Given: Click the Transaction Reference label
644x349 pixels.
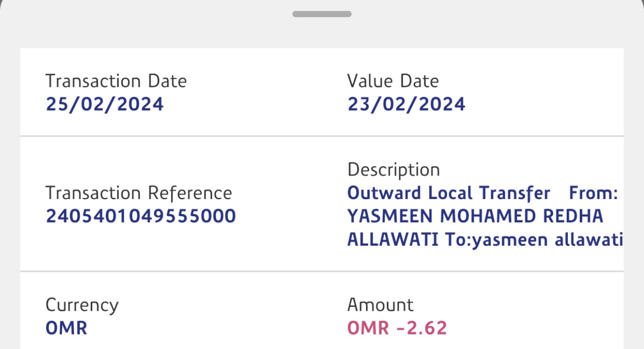Looking at the screenshot, I should coord(138,193).
